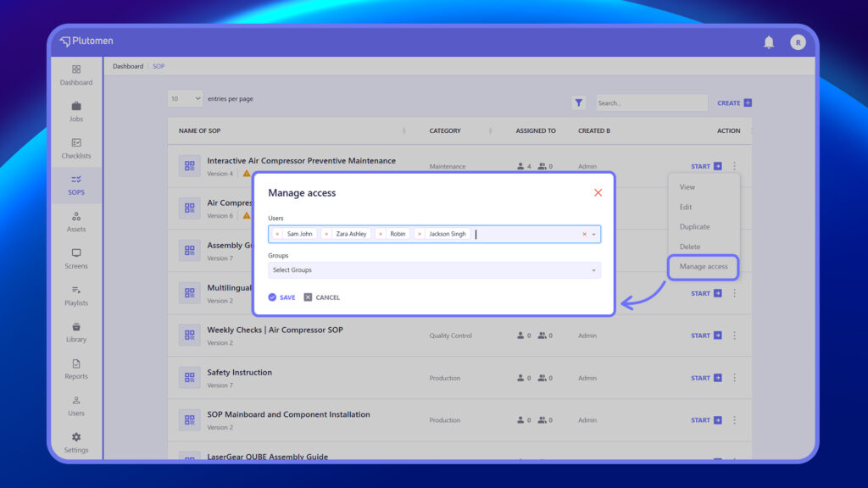The image size is (868, 488).
Task: Open the Dashboard sidebar item
Action: tap(75, 75)
